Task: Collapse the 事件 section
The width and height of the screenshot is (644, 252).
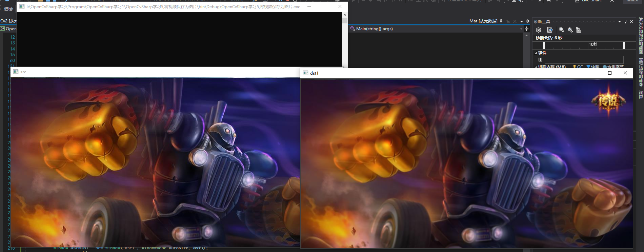Action: [x=536, y=53]
